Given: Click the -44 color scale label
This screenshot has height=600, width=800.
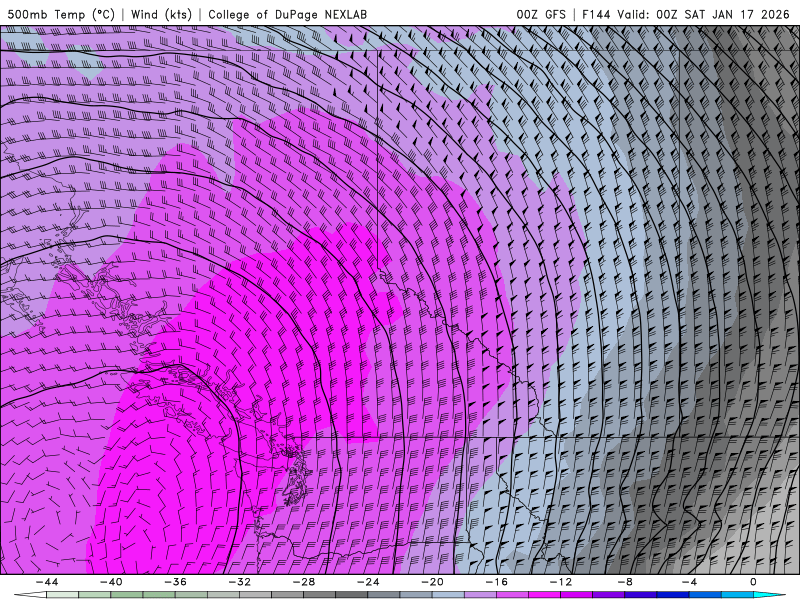Looking at the screenshot, I should [x=47, y=582].
